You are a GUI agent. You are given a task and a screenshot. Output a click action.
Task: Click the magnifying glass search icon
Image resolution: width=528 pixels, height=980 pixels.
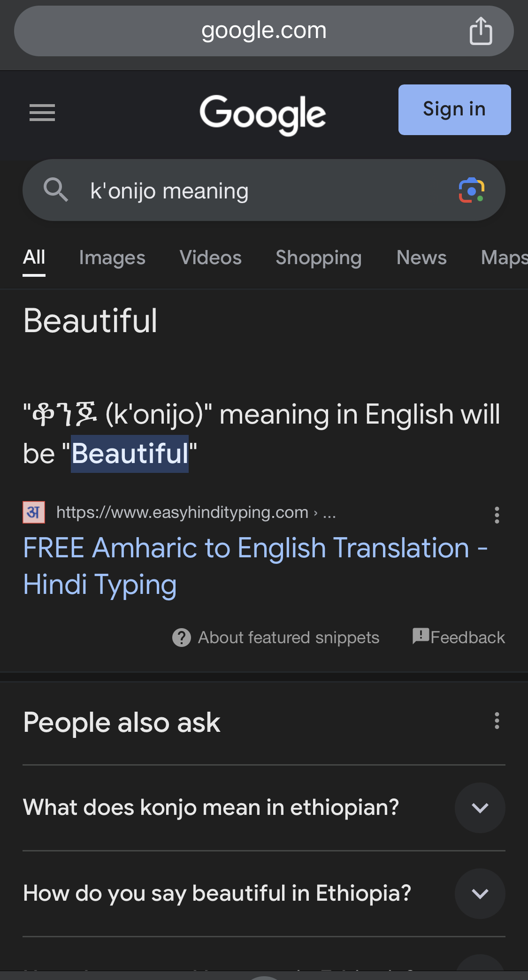tap(55, 190)
